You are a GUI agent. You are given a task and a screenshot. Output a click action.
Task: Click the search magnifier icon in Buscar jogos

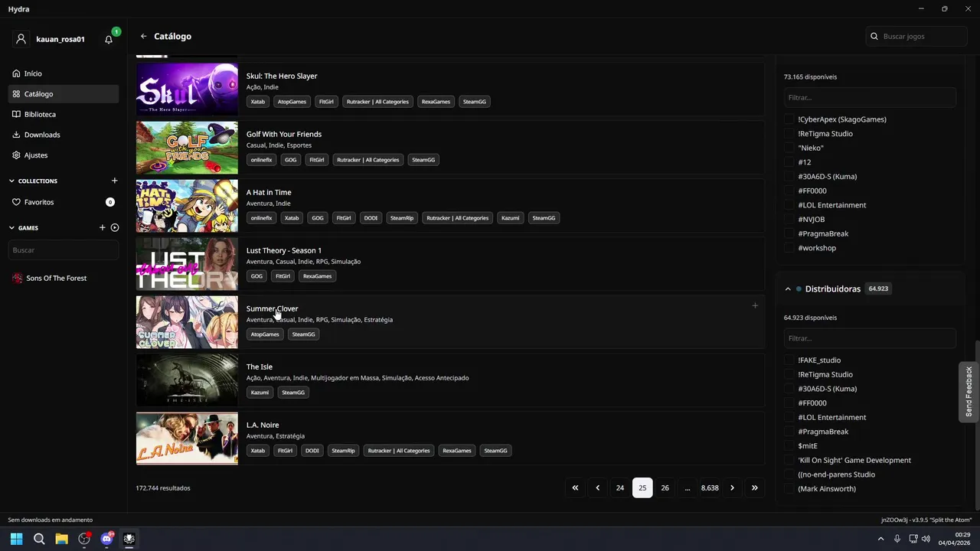click(x=874, y=36)
